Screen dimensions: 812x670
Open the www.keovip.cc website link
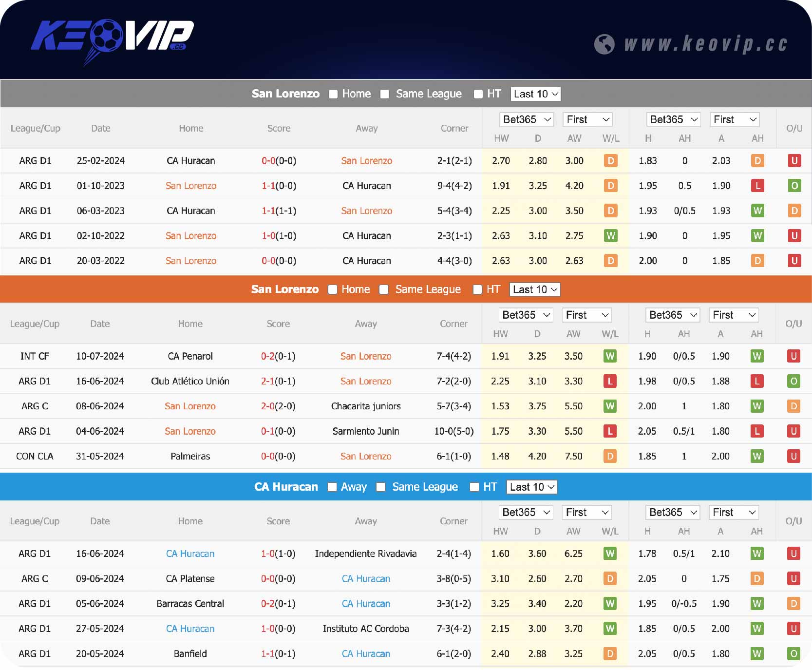pos(705,44)
